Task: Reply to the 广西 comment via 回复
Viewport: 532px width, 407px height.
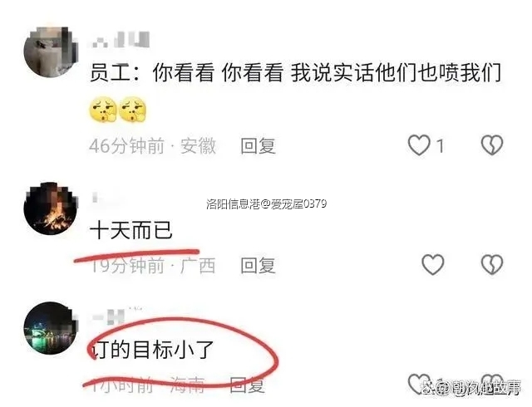Action: coord(258,265)
